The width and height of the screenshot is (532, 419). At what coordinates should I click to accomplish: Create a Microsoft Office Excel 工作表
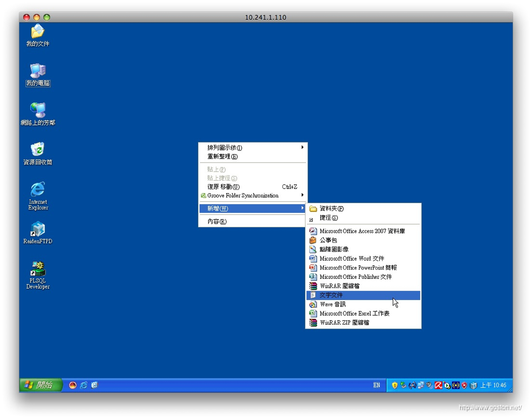[363, 313]
